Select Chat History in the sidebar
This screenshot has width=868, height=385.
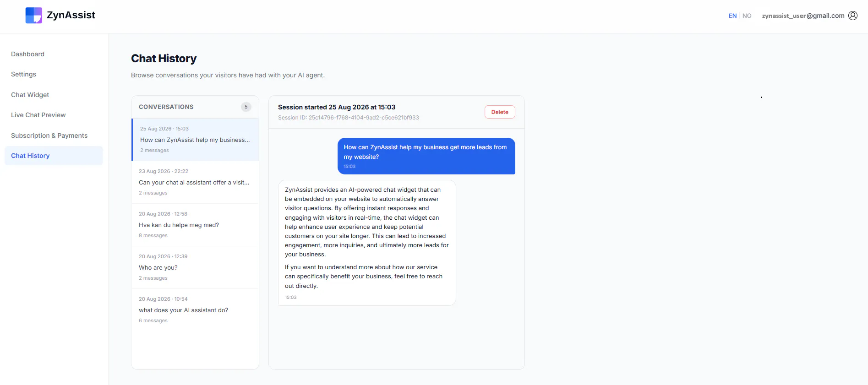(54, 156)
